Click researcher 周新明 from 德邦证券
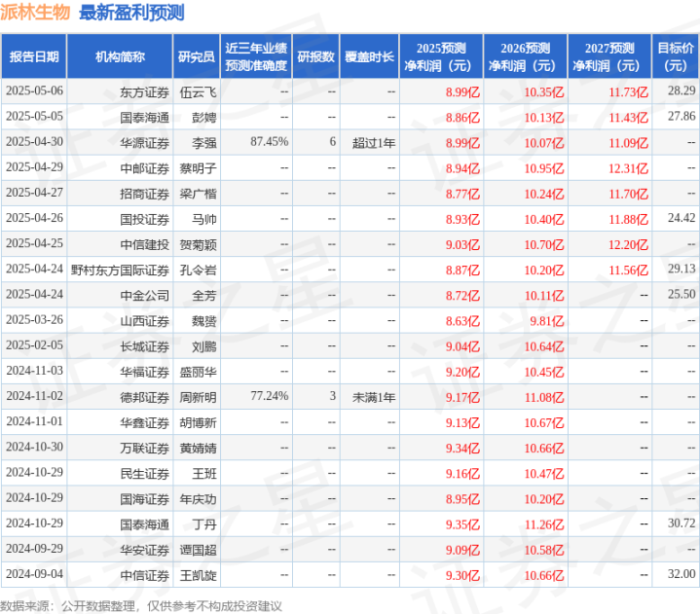The height and width of the screenshot is (614, 700). click(198, 398)
